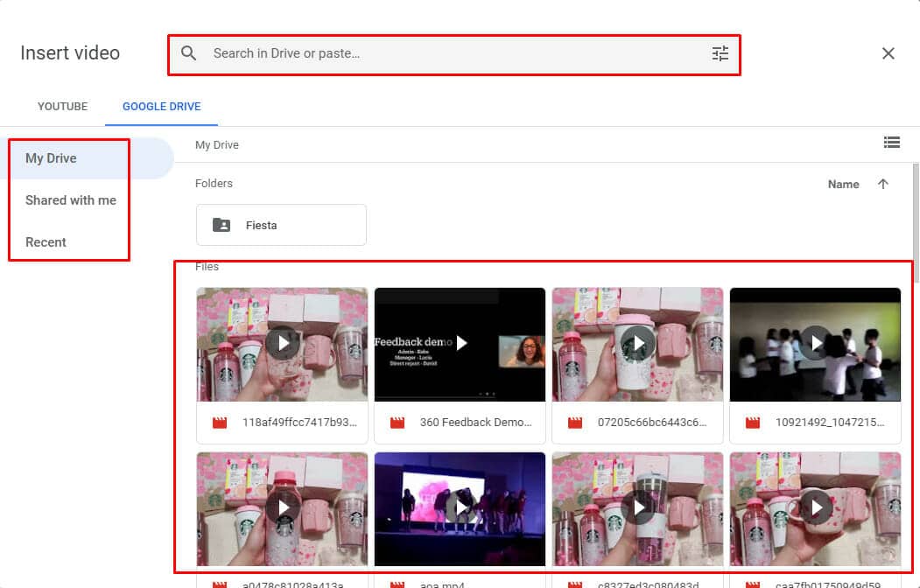Click the Fiesta shared folder icon
Screen dimensions: 920x588
point(222,225)
